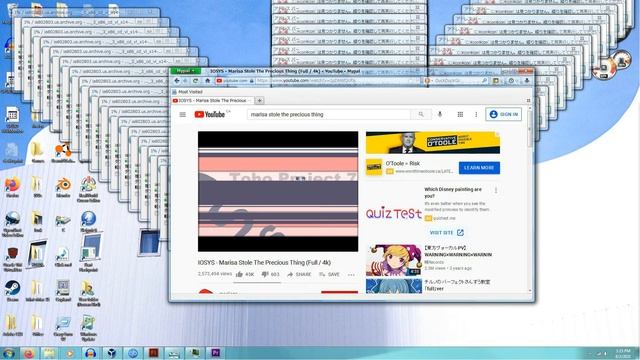Click the taskbar clock
This screenshot has width=640, height=360.
[622, 353]
